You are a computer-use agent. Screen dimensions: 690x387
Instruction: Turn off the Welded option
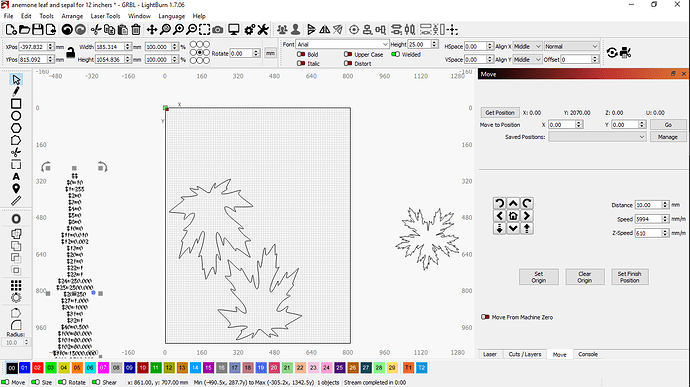pyautogui.click(x=395, y=54)
